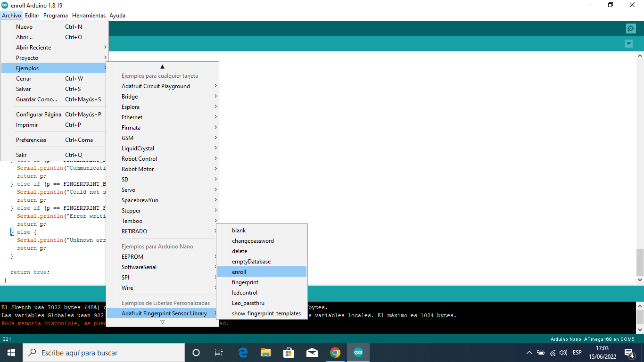
Task: Expand LiquidCrystal examples submenu
Action: point(163,148)
